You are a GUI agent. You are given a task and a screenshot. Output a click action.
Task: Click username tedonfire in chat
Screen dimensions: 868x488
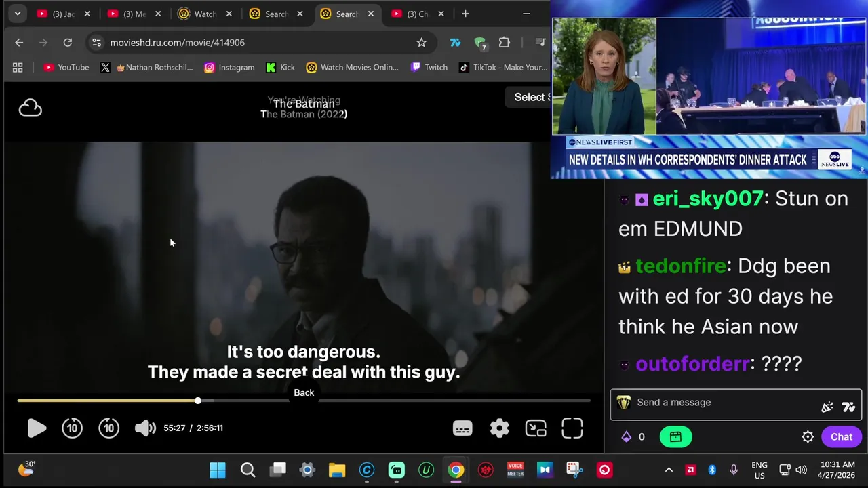681,266
